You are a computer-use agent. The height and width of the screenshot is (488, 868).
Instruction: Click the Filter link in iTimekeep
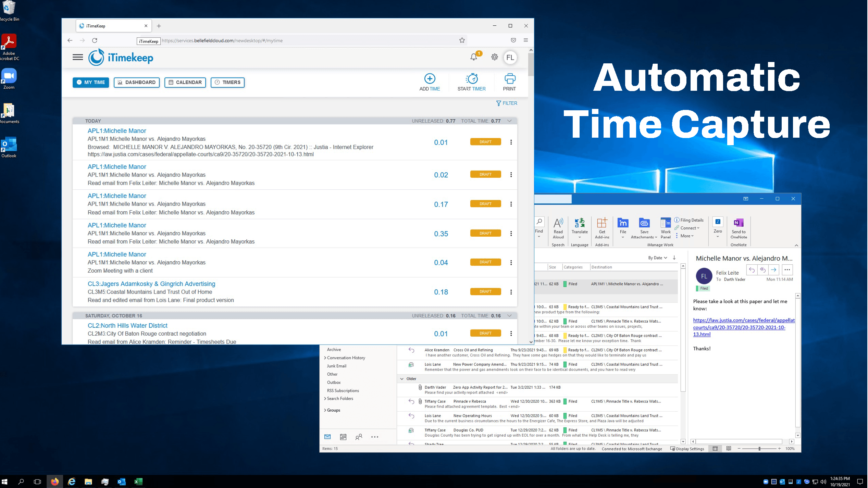(507, 103)
